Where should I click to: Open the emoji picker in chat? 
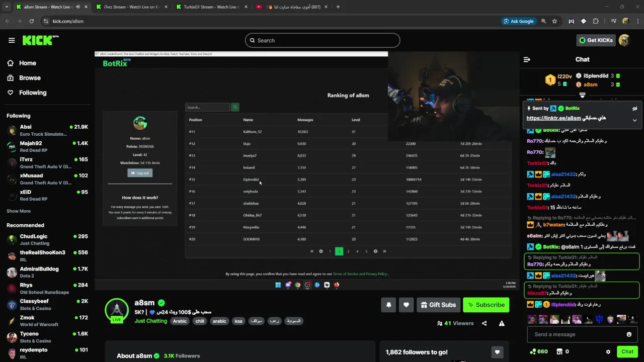(629, 334)
